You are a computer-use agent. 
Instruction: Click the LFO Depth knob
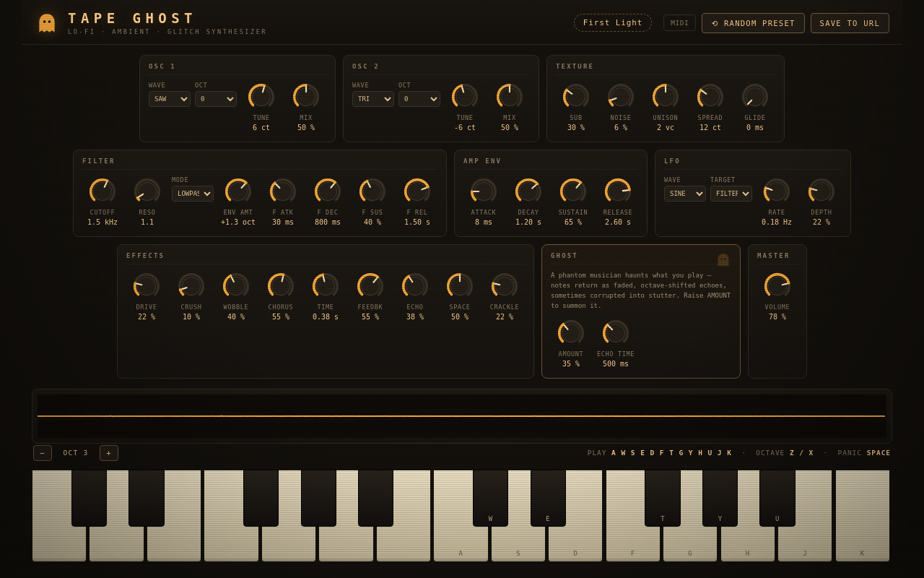[821, 191]
